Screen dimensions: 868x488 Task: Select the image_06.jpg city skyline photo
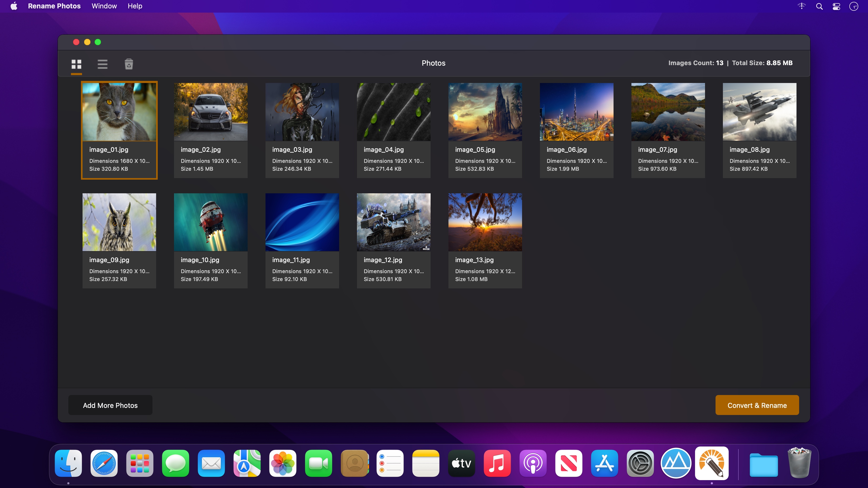coord(576,112)
